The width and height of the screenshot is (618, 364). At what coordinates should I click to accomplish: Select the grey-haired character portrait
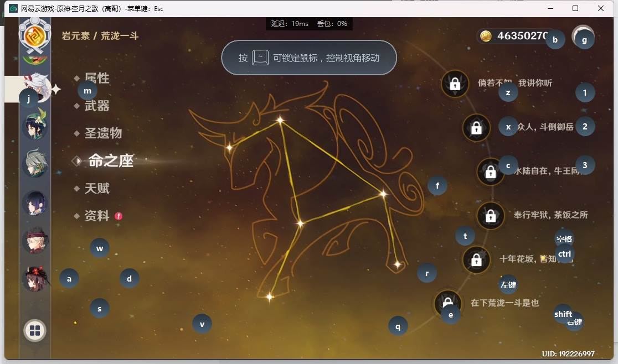pos(35,163)
